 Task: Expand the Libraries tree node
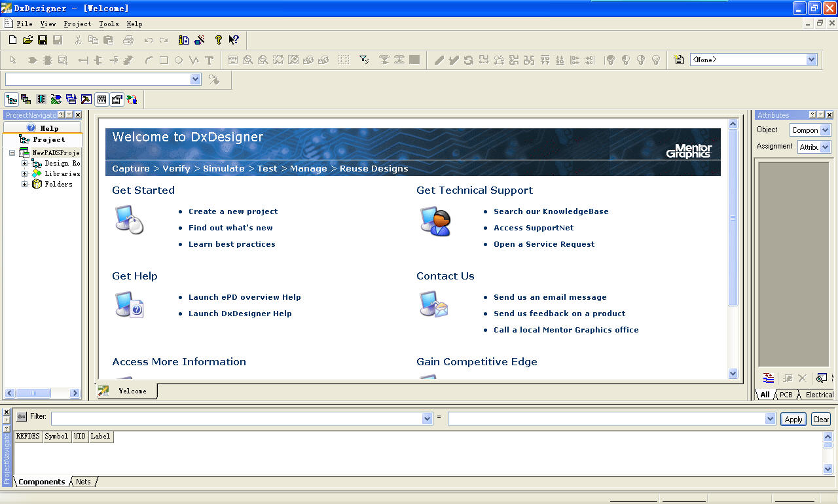click(25, 173)
